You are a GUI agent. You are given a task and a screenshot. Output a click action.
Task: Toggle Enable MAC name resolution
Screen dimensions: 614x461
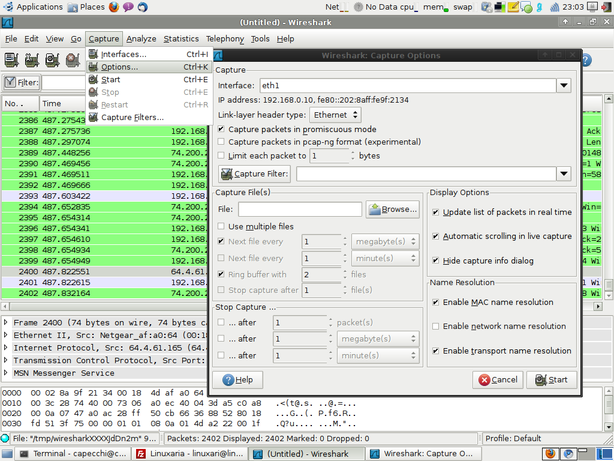(x=435, y=302)
